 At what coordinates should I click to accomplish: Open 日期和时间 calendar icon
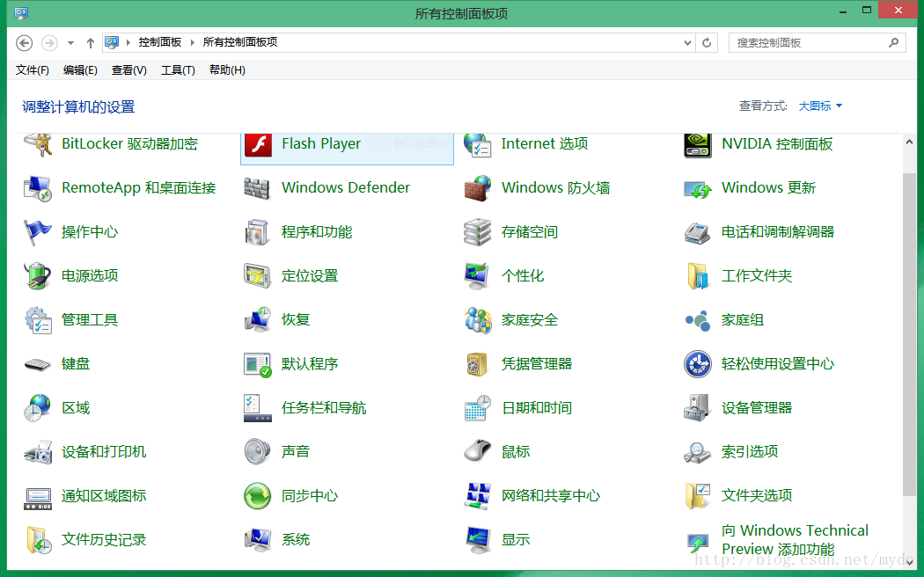(477, 408)
